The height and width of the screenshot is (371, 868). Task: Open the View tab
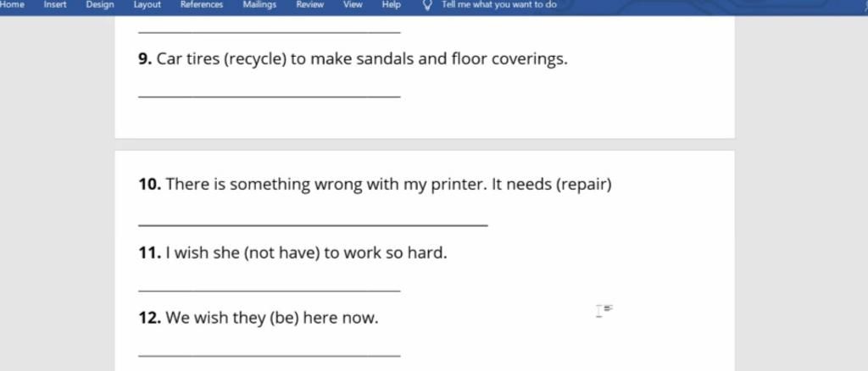pyautogui.click(x=353, y=4)
